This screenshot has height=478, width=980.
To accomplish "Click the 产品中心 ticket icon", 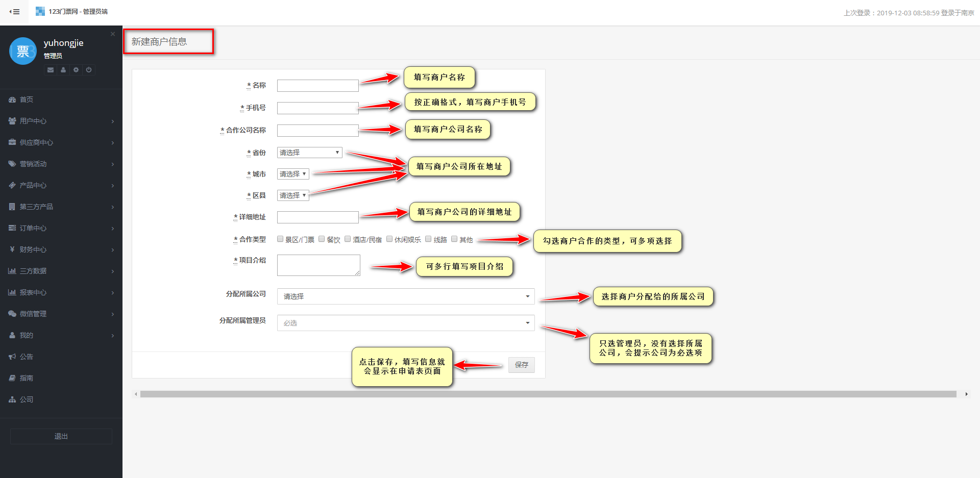I will 12,185.
